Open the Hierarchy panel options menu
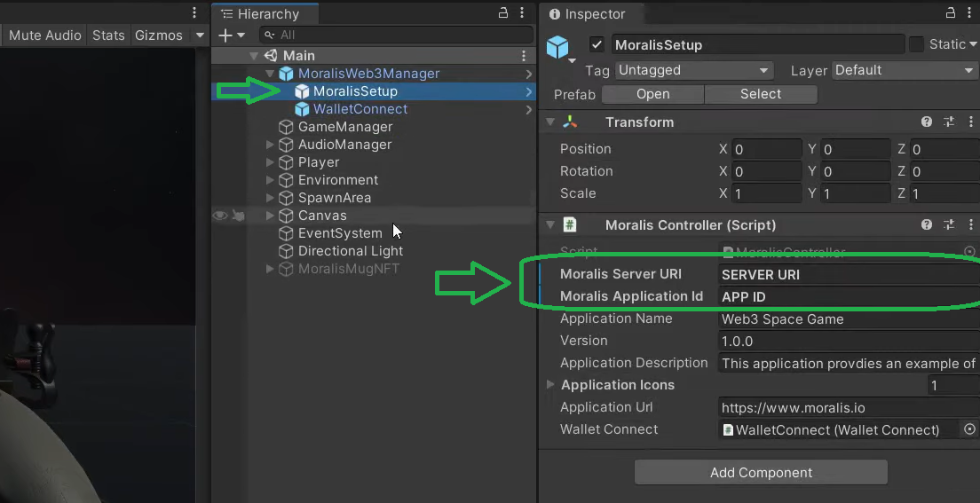Screen dimensions: 980x503 coord(523,13)
